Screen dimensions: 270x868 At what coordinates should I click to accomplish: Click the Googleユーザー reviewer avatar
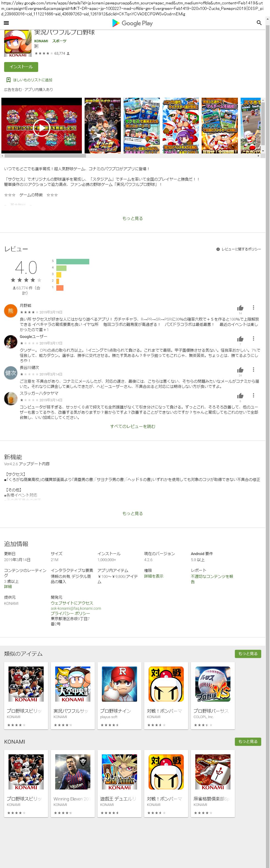tap(10, 342)
